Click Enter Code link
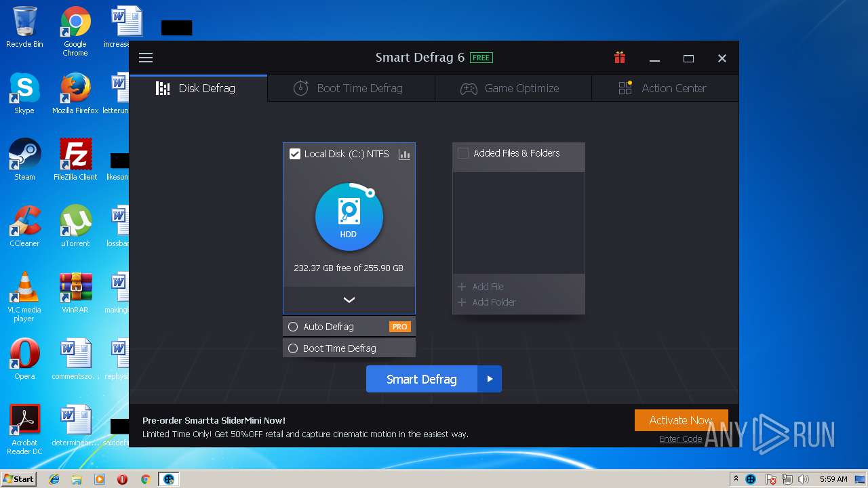868x488 pixels. tap(681, 439)
